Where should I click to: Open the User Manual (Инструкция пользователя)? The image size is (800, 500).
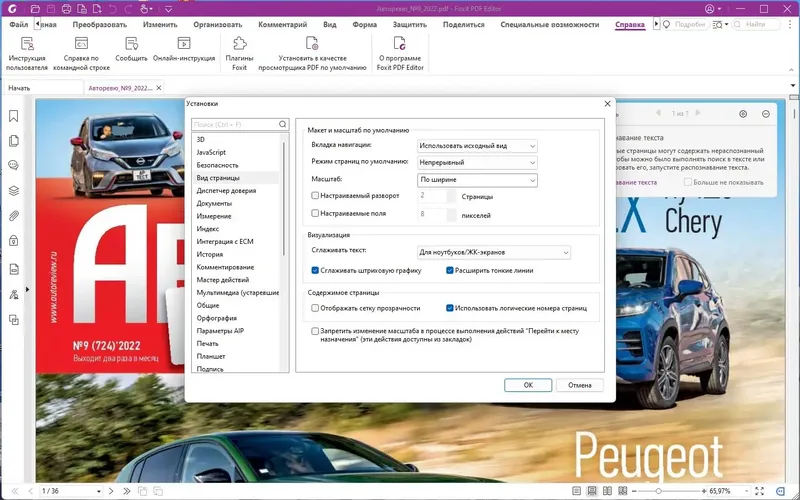coord(27,53)
